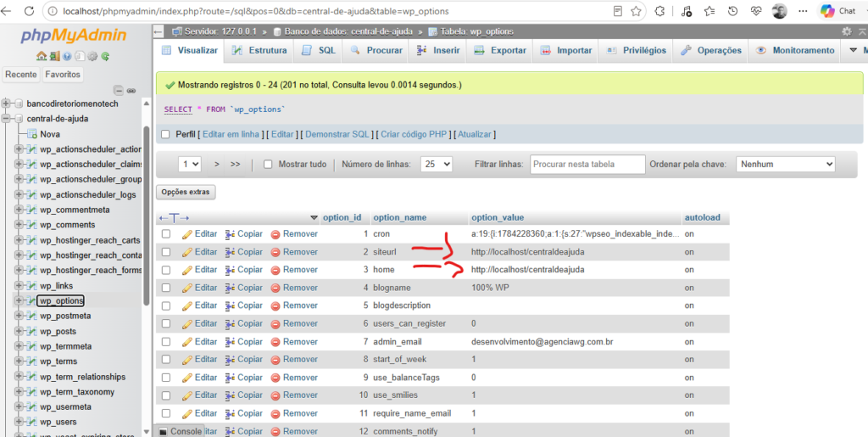Open browser history clock icon

click(733, 11)
